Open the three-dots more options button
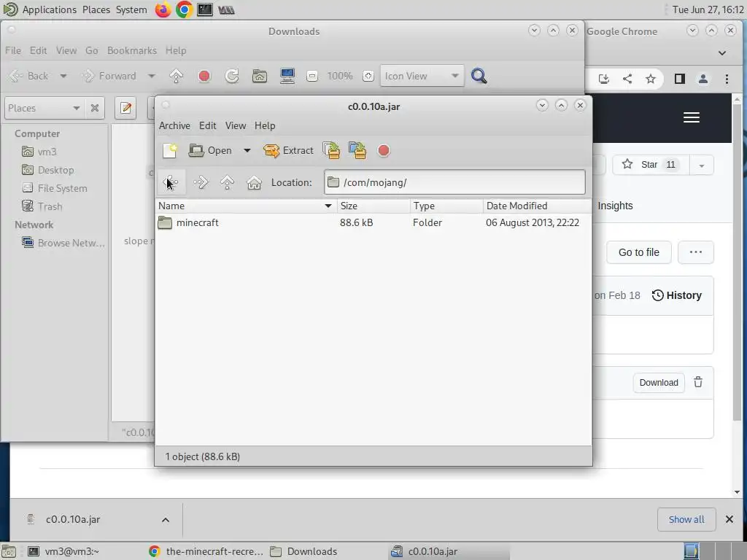 (x=695, y=252)
